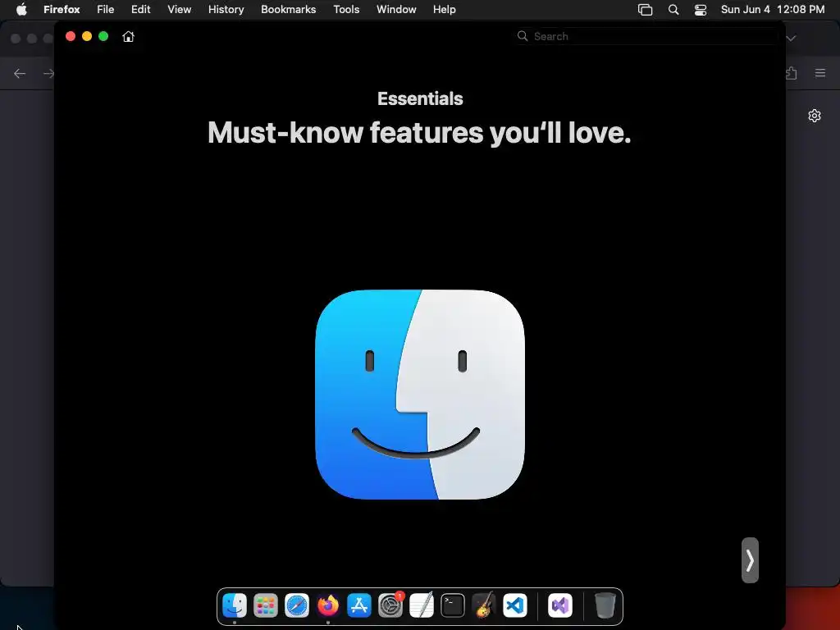Open System Settings from the Dock
Image resolution: width=840 pixels, height=630 pixels.
click(390, 606)
